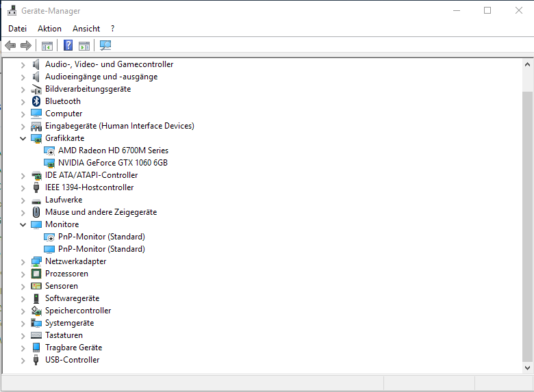Select the Sensoren label

pos(62,286)
